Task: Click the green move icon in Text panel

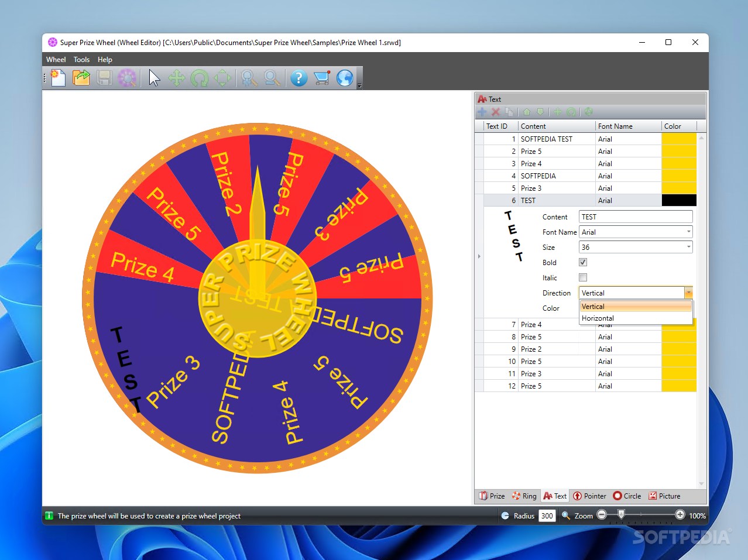Action: pyautogui.click(x=557, y=112)
